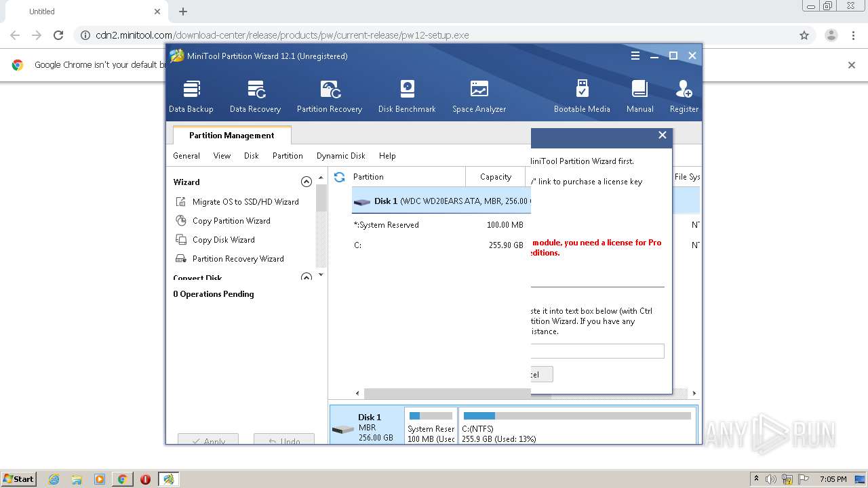Open a new Chrome tab
Image resolution: width=868 pixels, height=488 pixels.
[183, 12]
